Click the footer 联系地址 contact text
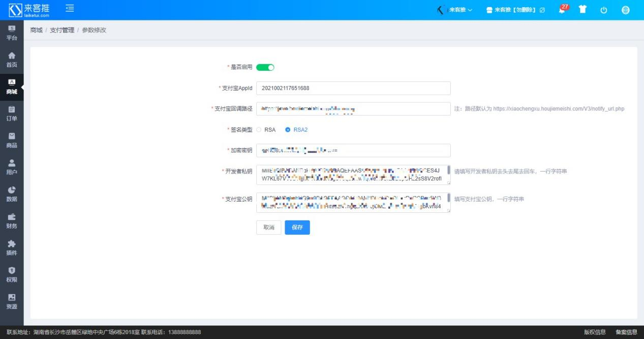Image resolution: width=644 pixels, height=339 pixels. [104, 332]
